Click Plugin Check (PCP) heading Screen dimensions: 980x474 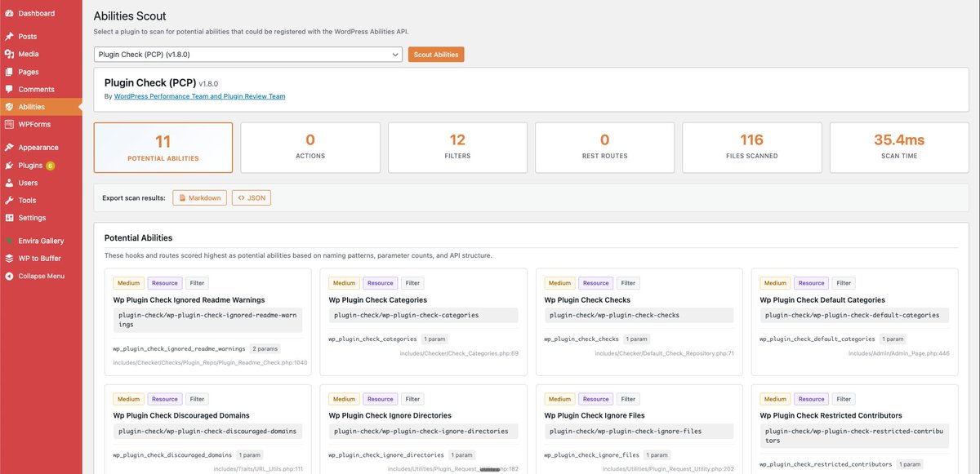(149, 83)
